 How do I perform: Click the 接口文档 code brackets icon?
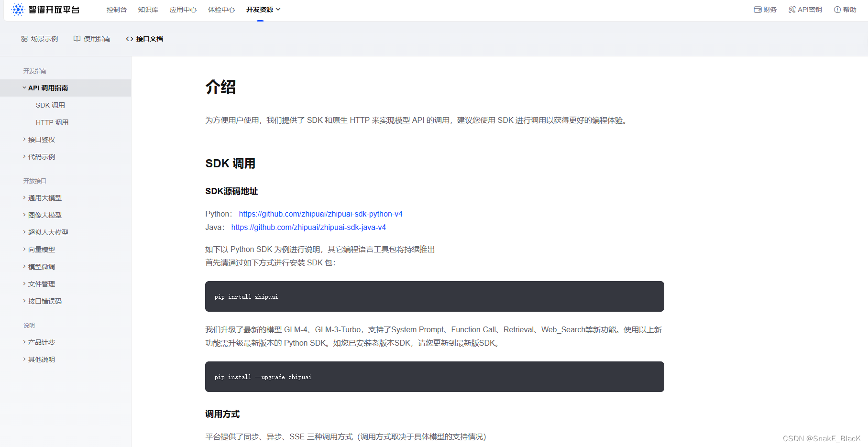pos(130,39)
